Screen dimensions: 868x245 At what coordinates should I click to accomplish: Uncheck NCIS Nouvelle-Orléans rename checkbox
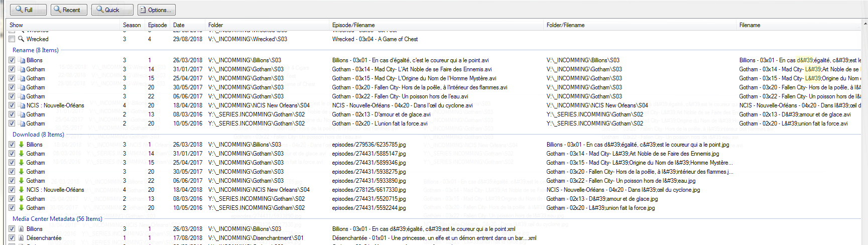(12, 105)
